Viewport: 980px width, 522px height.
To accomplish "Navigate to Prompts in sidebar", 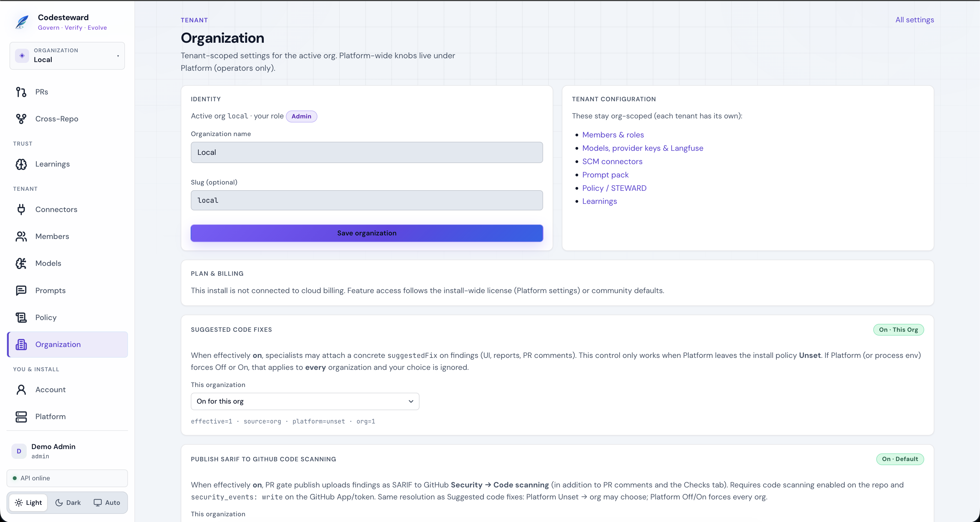I will pos(67,291).
